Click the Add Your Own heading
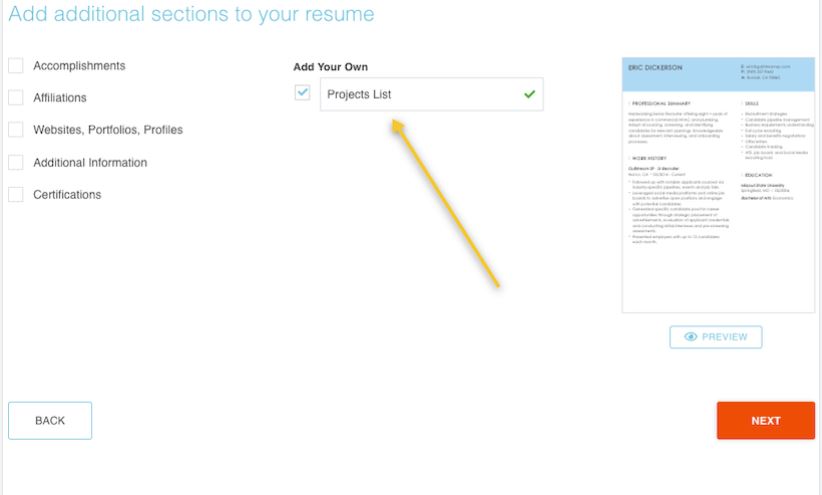 tap(330, 67)
